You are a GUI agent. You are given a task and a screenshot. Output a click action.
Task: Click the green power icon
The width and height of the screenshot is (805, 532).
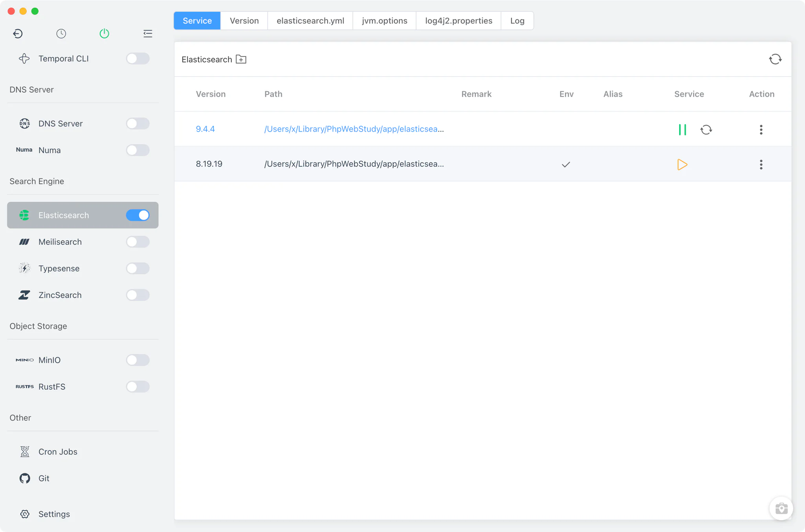pyautogui.click(x=104, y=33)
